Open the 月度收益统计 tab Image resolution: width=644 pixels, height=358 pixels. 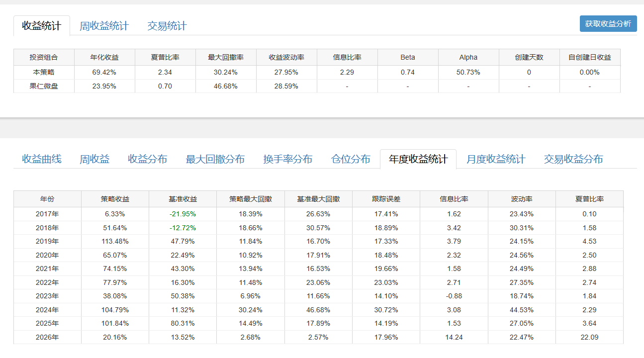496,159
